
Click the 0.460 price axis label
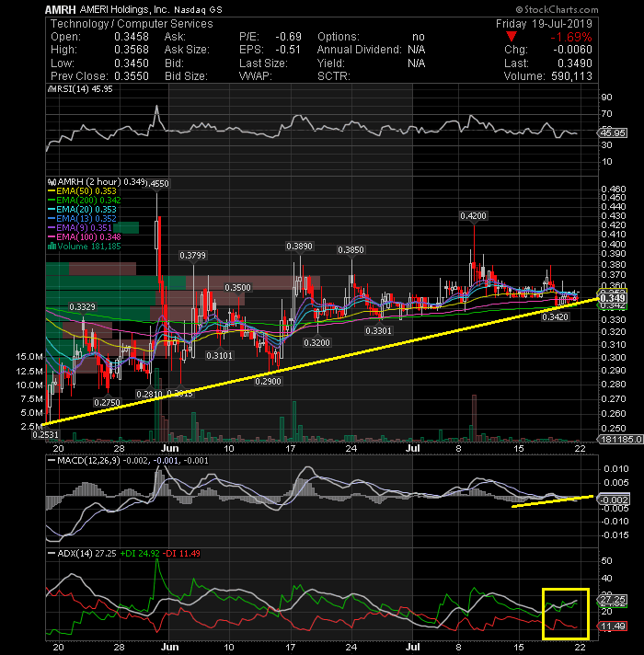(613, 190)
